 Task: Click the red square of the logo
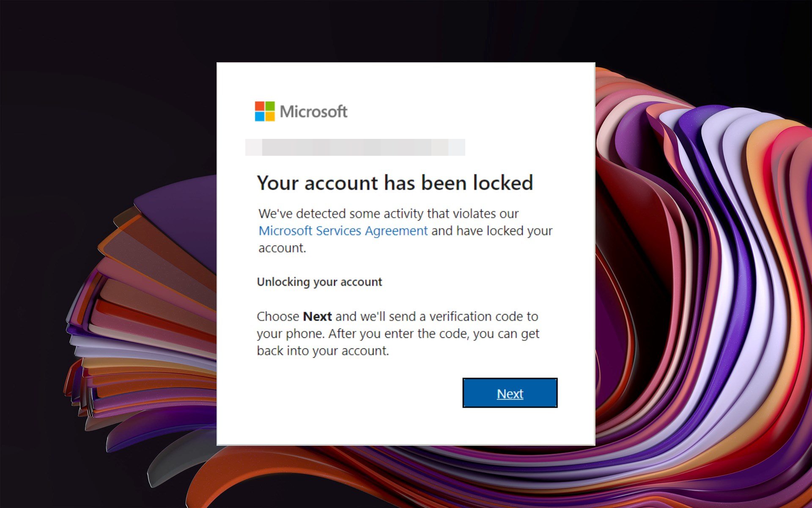(260, 106)
